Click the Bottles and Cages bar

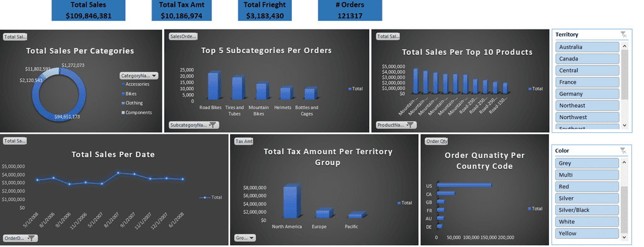pyautogui.click(x=310, y=94)
